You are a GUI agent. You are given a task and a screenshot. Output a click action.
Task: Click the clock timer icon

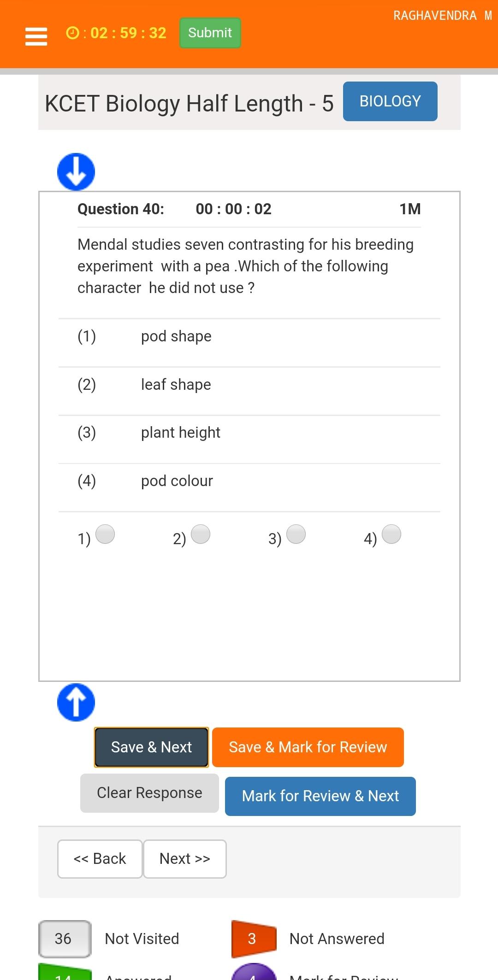[x=72, y=33]
